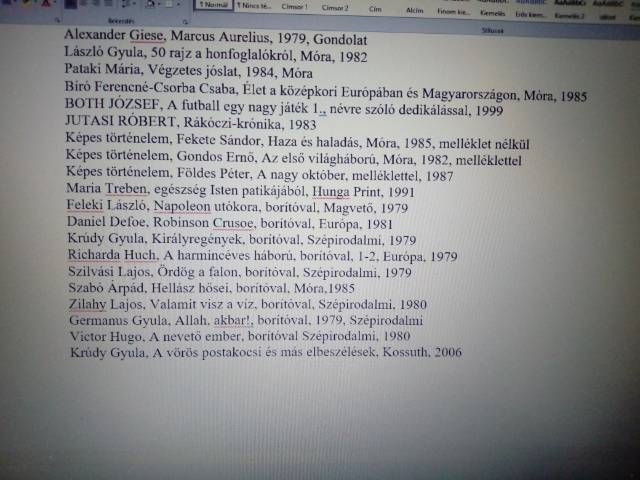The width and height of the screenshot is (640, 480).
Task: Open the Bekezdés paragraph dialog launcher
Action: [x=186, y=20]
